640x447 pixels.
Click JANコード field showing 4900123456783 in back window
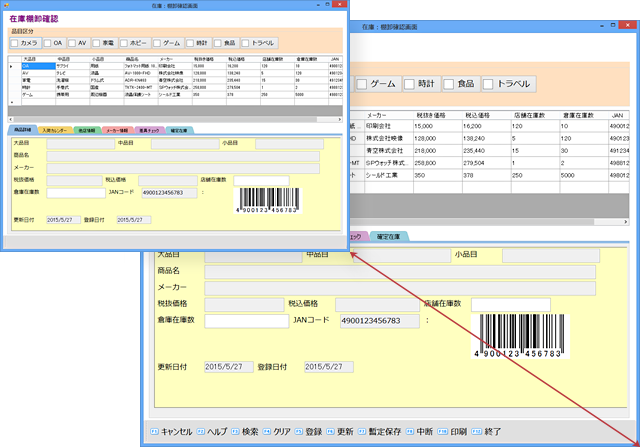380,321
